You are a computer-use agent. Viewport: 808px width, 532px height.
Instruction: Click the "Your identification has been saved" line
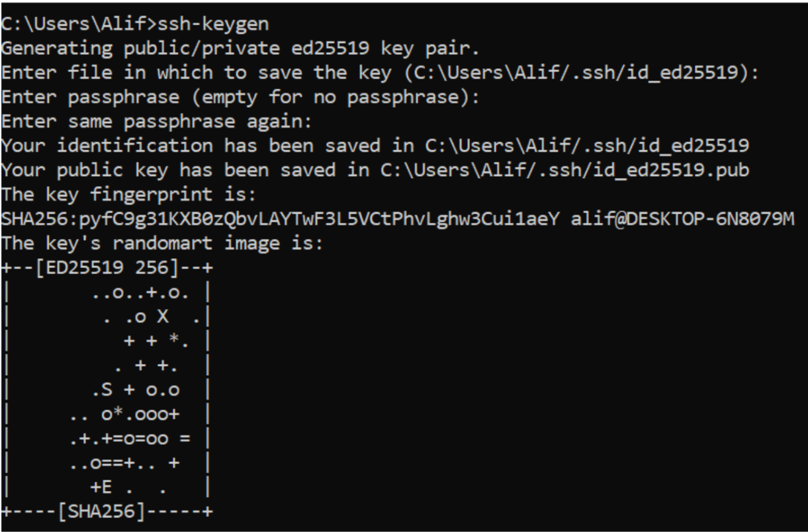375,146
